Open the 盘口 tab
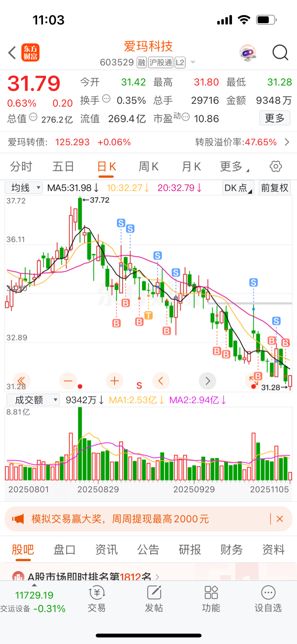Viewport: 297px width, 644px height. click(65, 550)
